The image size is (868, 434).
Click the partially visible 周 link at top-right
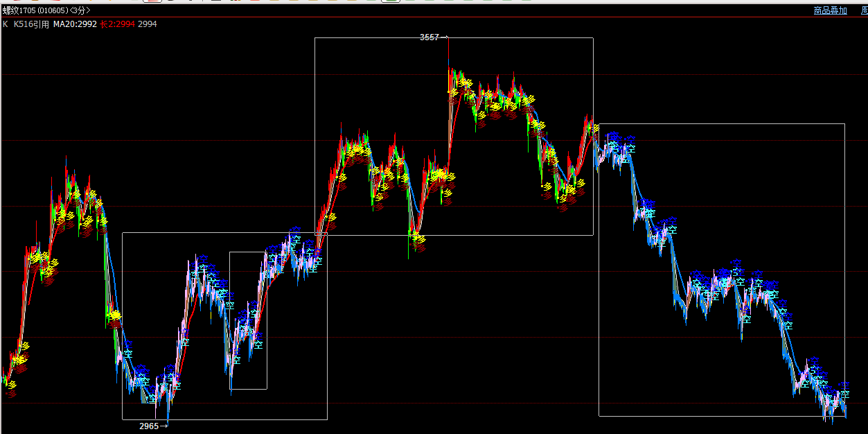click(x=863, y=10)
